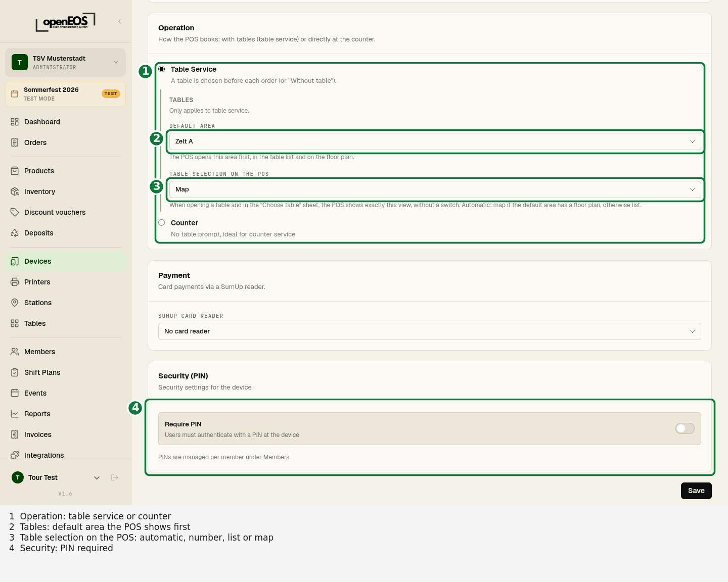Click the Stations pin icon
The image size is (728, 582).
15,303
